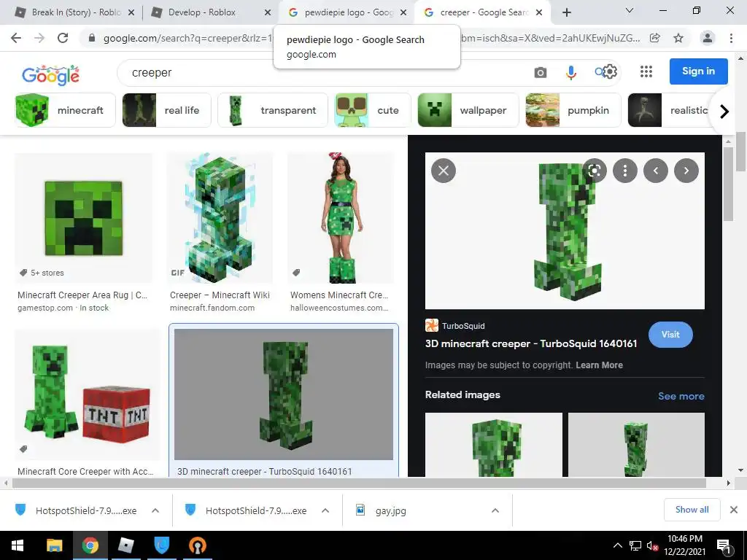
Task: Filter results by pumpkin chip
Action: (x=573, y=111)
